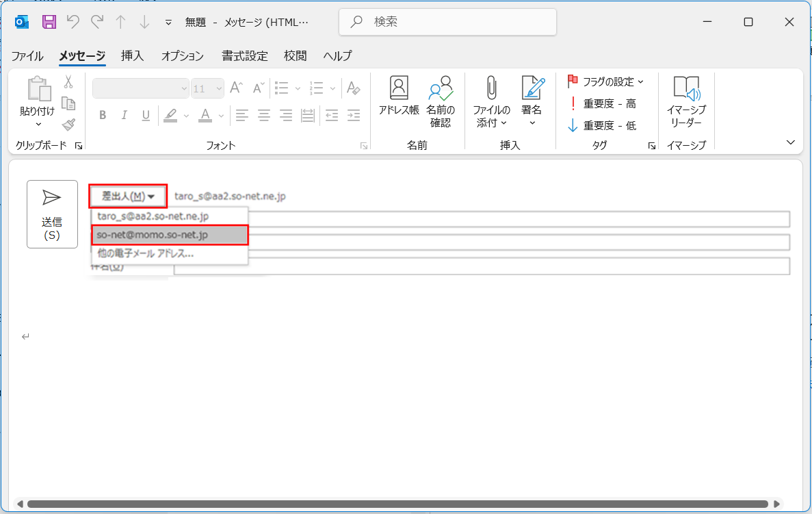Image resolution: width=812 pixels, height=514 pixels.
Task: Click the Save icon in title bar
Action: pos(49,22)
